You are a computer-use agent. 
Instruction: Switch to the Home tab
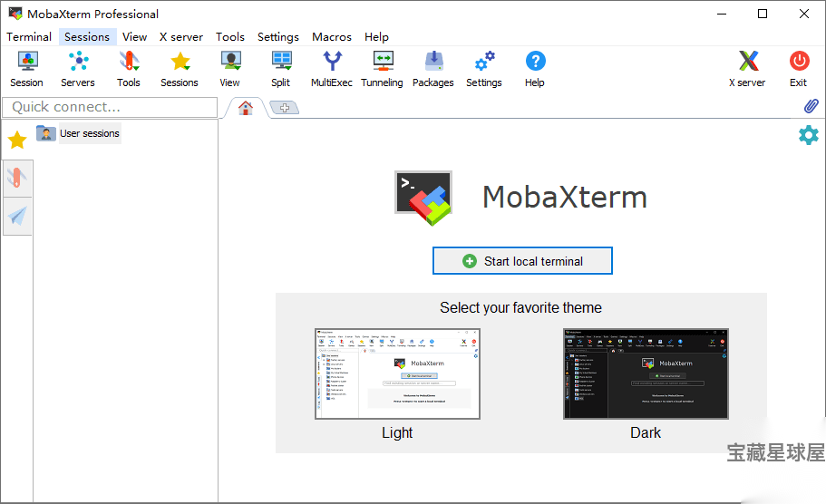(x=246, y=108)
